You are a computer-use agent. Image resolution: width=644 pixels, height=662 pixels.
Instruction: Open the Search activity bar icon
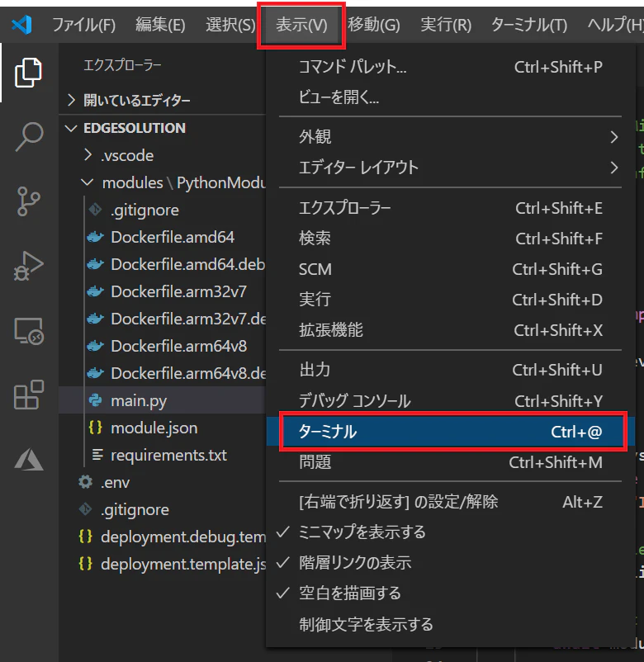tap(29, 136)
